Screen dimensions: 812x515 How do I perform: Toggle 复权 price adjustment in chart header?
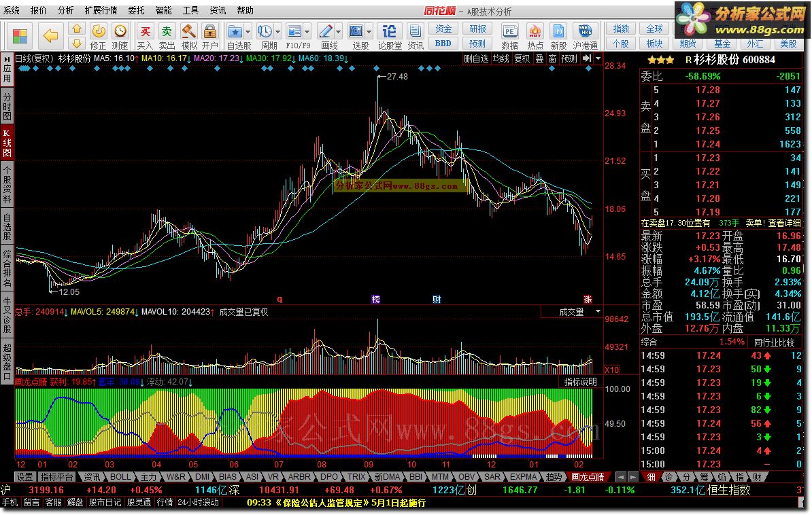point(522,58)
